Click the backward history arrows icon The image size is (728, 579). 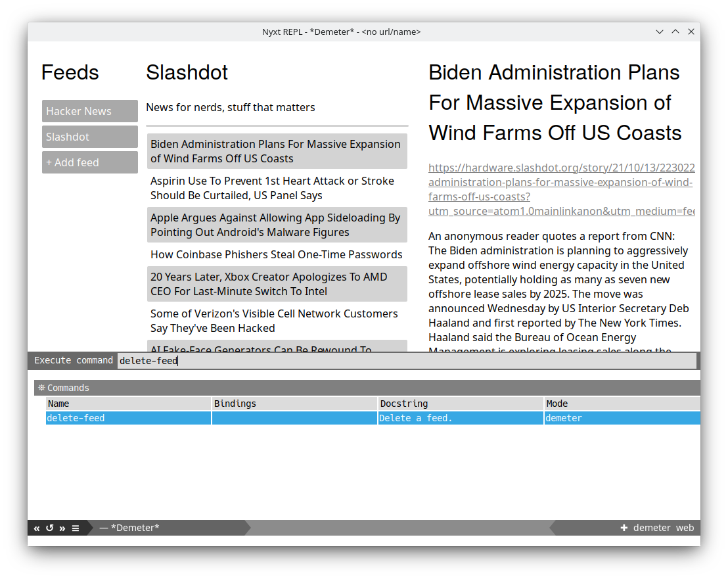coord(37,528)
